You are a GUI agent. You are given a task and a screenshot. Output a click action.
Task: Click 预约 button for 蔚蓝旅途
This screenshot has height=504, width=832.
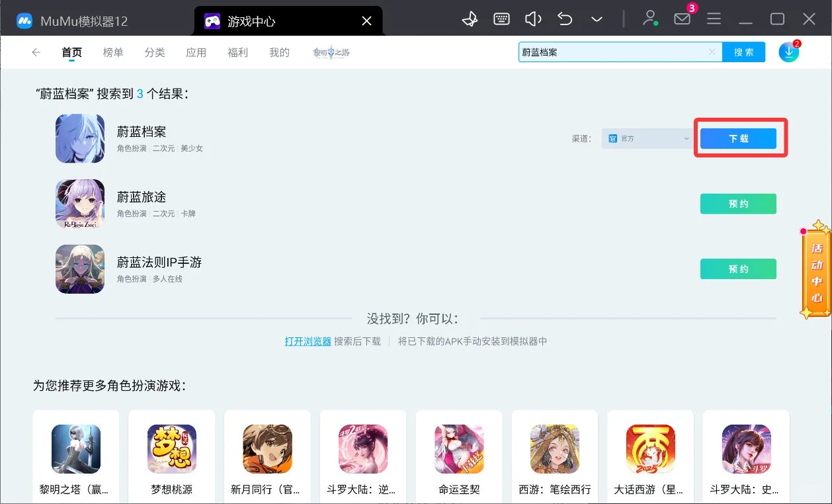(x=739, y=204)
